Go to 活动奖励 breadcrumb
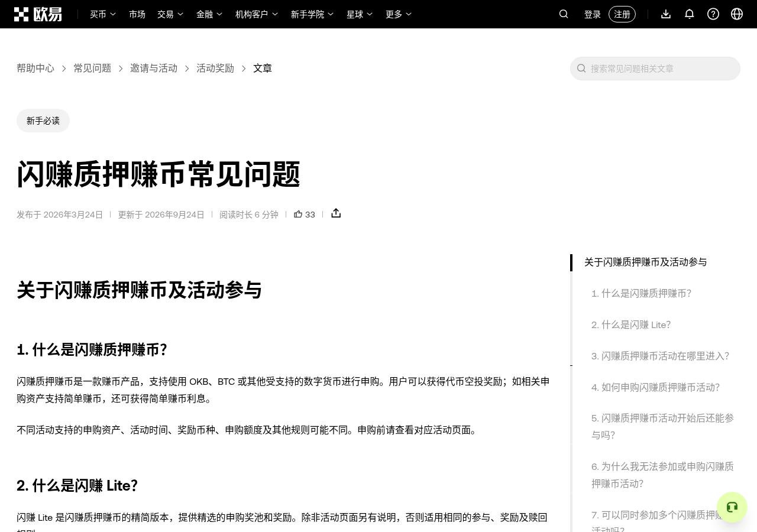This screenshot has height=532, width=757. point(215,68)
